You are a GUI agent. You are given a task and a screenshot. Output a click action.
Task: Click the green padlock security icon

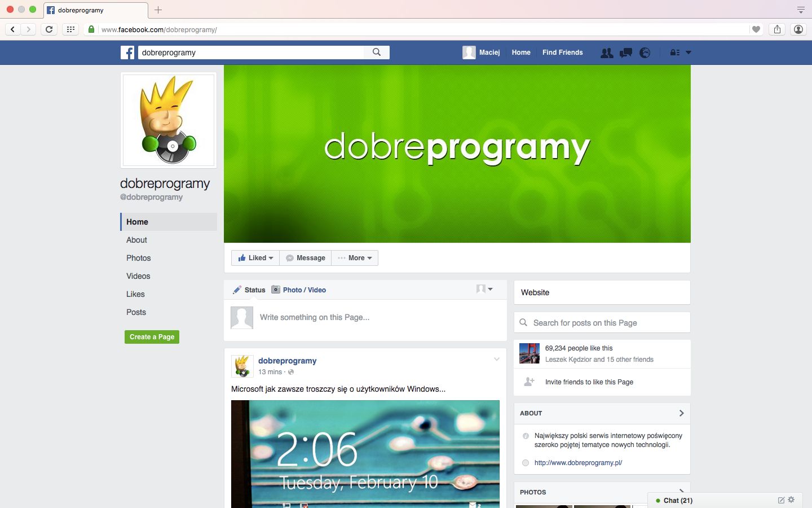click(91, 29)
